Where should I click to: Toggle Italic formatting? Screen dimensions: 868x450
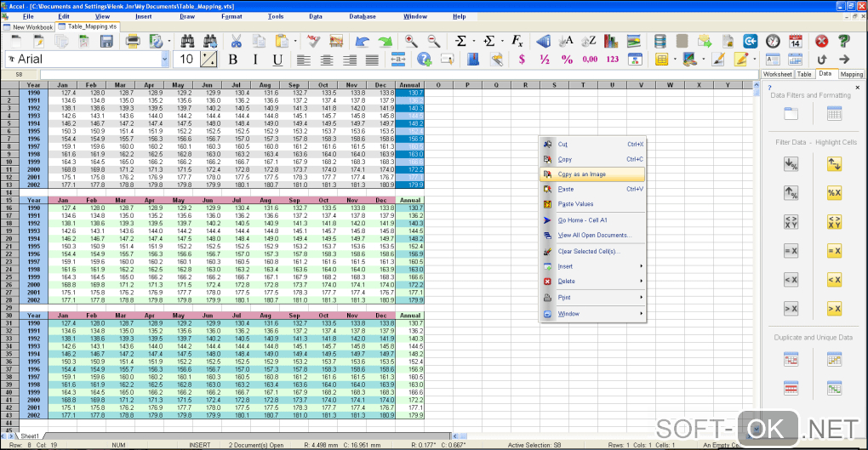tap(255, 60)
